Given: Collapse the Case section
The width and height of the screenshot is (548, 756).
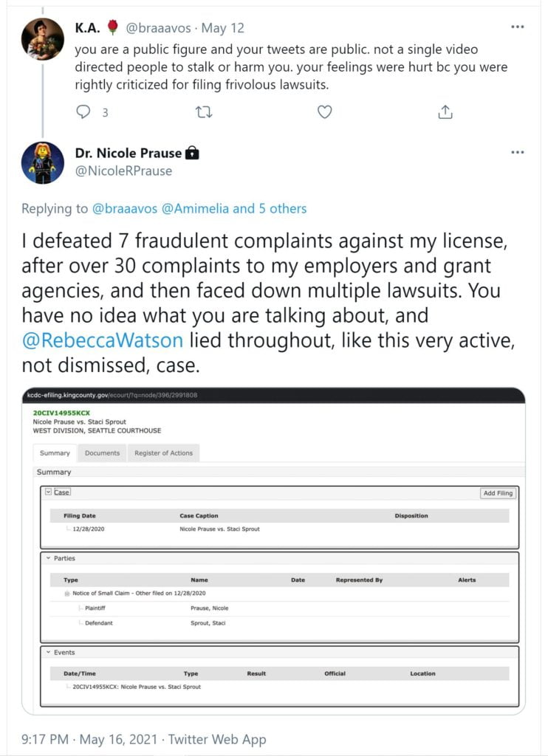Looking at the screenshot, I should (x=49, y=492).
